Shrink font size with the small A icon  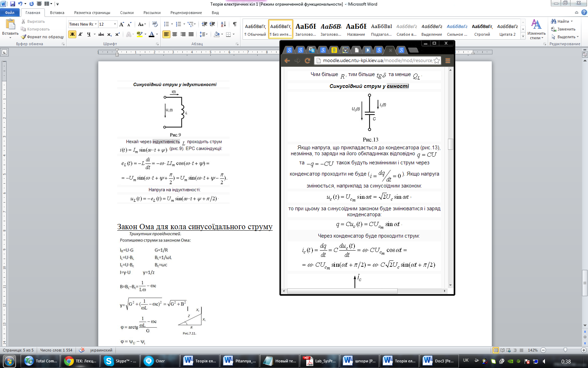pyautogui.click(x=129, y=24)
